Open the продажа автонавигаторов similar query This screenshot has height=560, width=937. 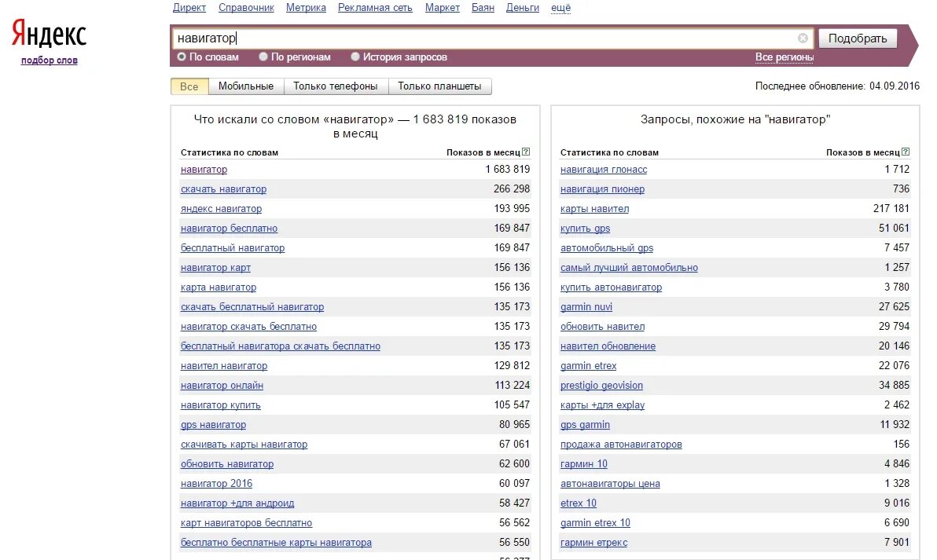[x=621, y=445]
